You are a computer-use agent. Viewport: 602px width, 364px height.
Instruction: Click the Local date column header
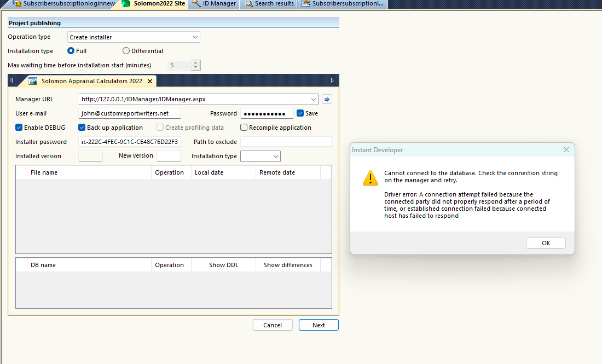click(x=223, y=172)
